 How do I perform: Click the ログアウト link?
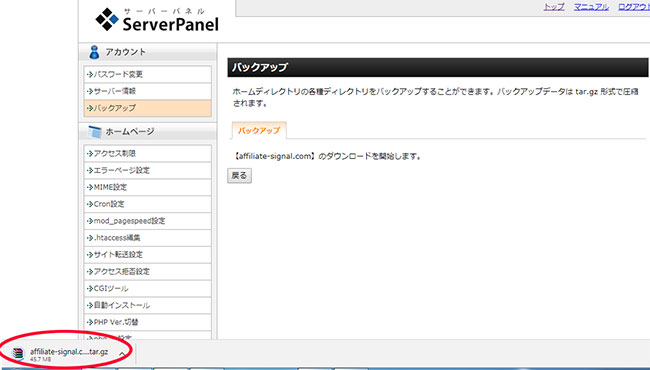pos(634,7)
